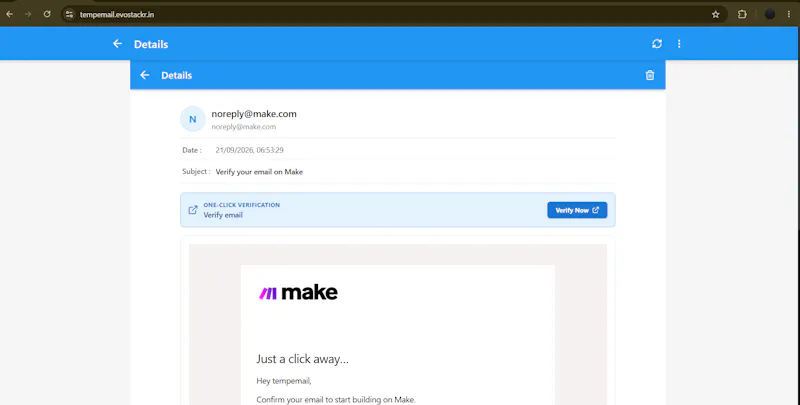Viewport: 800px width, 405px height.
Task: Click the back arrow in top Details header
Action: [117, 44]
